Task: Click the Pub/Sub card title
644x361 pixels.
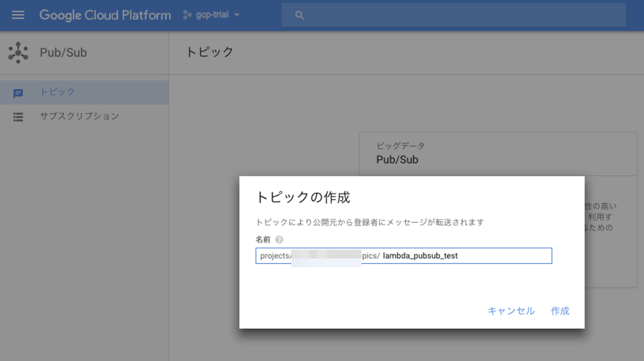Action: [397, 160]
